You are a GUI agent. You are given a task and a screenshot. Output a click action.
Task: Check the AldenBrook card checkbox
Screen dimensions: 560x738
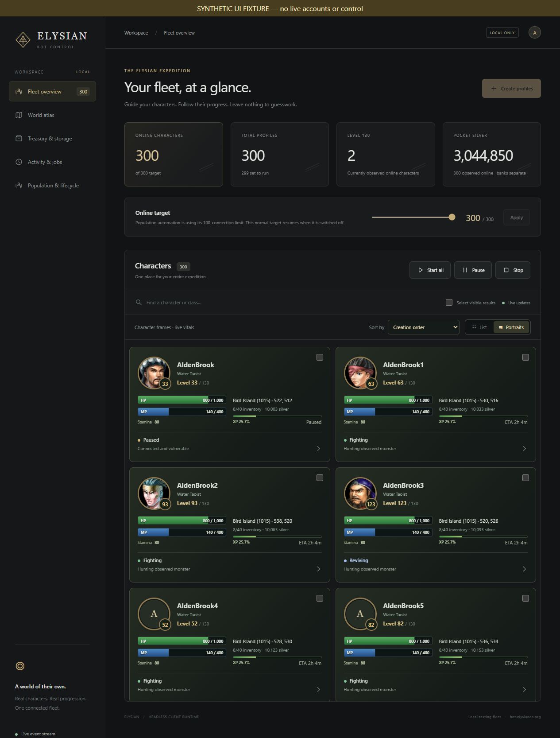(x=320, y=357)
